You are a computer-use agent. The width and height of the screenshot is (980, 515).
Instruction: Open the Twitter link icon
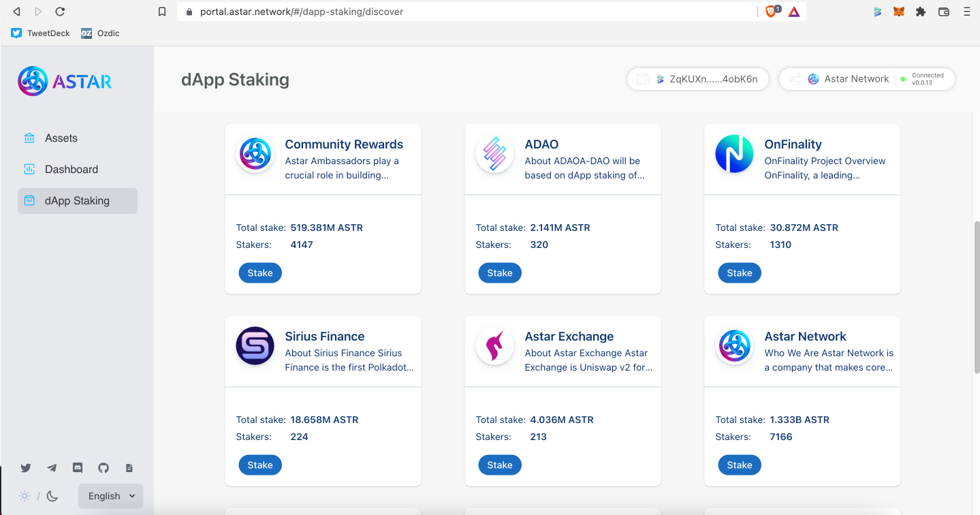pyautogui.click(x=26, y=468)
